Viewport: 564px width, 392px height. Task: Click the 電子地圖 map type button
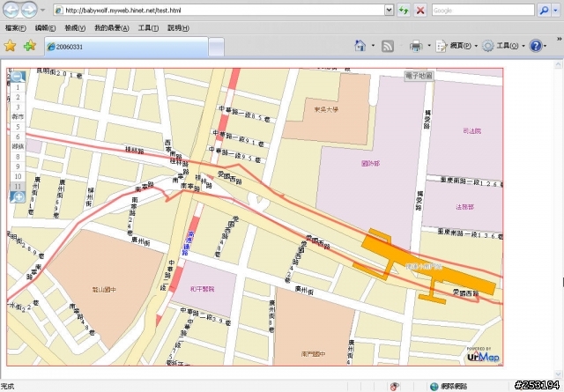[419, 76]
